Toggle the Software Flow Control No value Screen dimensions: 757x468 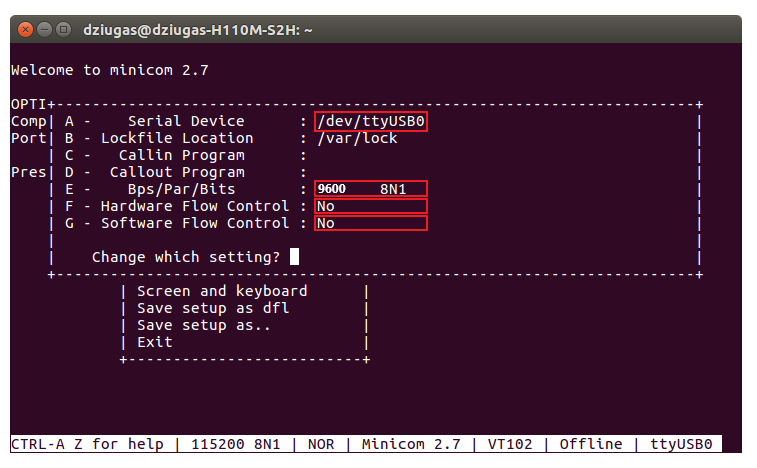370,223
